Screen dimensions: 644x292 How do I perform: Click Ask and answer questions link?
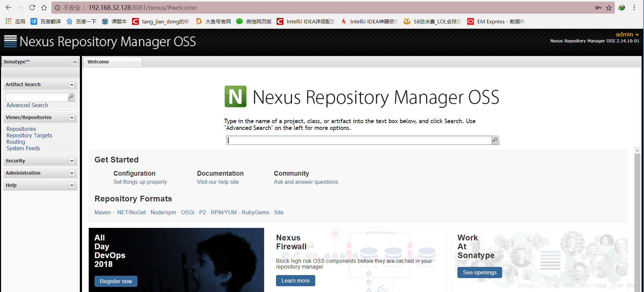(x=306, y=182)
